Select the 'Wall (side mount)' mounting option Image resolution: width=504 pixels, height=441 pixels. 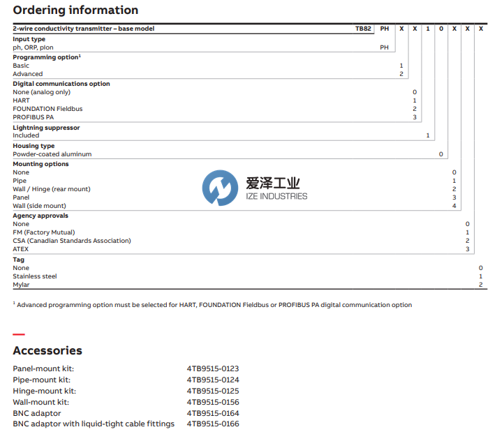(x=39, y=206)
